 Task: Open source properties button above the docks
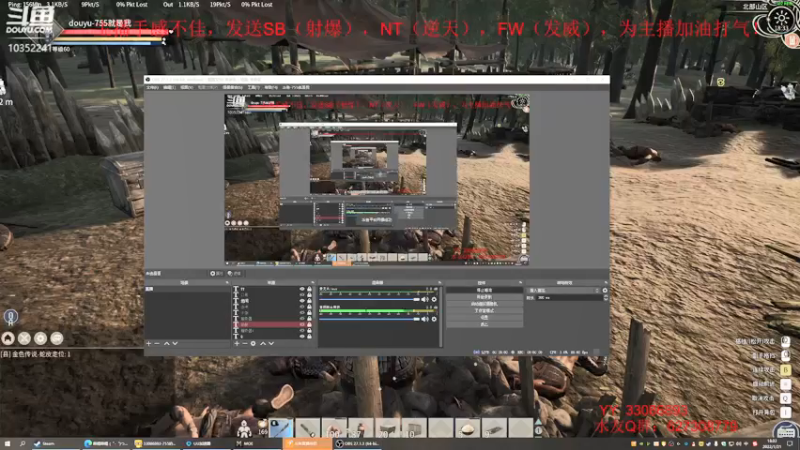point(216,273)
